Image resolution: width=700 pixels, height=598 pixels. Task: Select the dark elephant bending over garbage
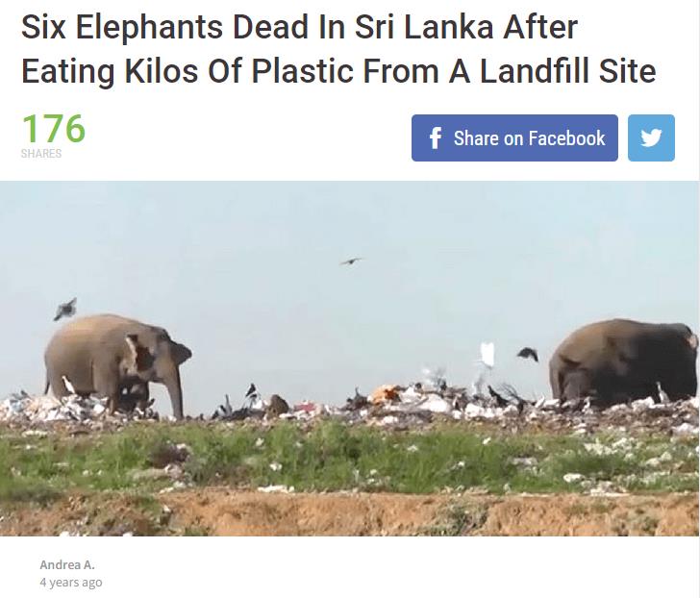623,362
